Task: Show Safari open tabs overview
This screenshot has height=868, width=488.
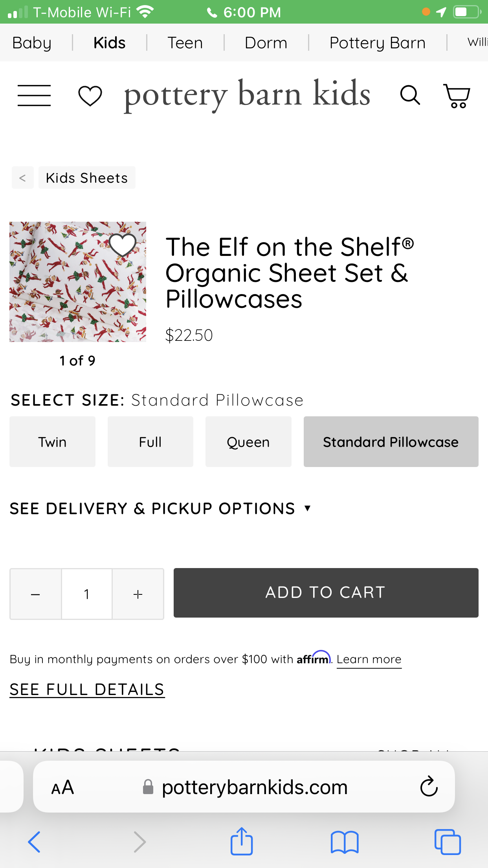Action: (447, 842)
